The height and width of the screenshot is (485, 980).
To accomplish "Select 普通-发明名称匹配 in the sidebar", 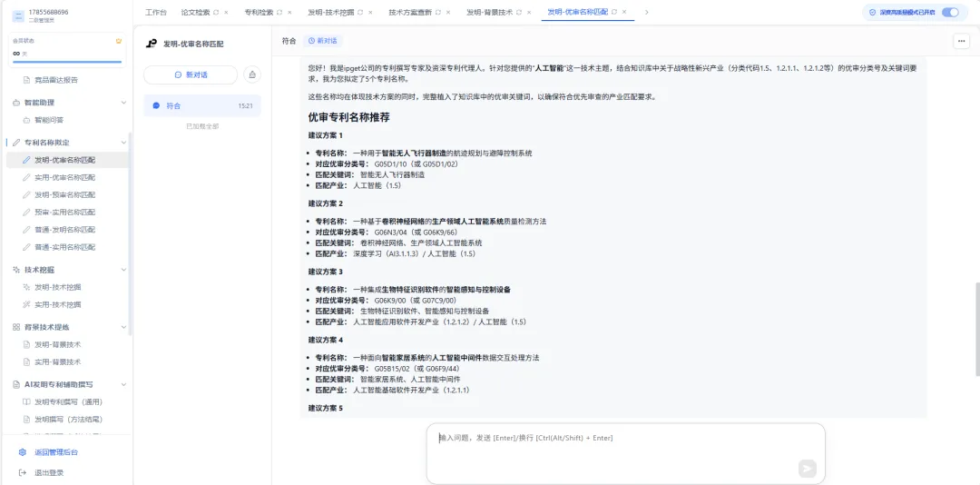I will tap(65, 230).
